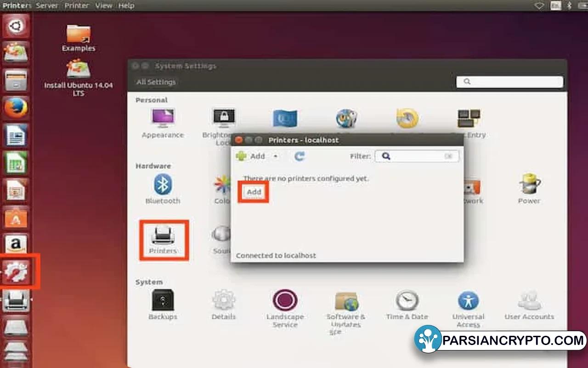Image resolution: width=588 pixels, height=368 pixels.
Task: Open Software & Updates settings
Action: tap(346, 311)
